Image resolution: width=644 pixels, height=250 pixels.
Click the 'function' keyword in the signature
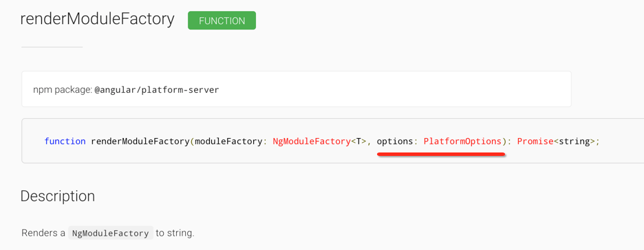tap(65, 141)
